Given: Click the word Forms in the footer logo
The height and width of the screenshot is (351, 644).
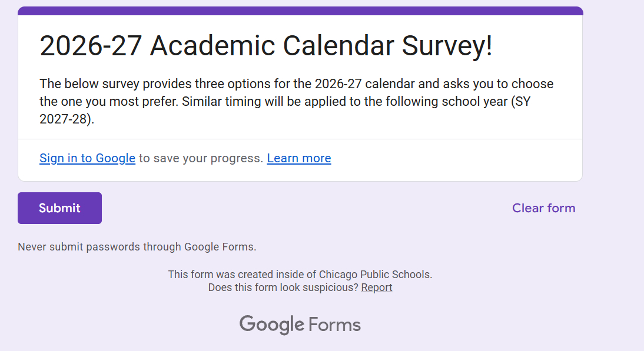Looking at the screenshot, I should click(335, 325).
